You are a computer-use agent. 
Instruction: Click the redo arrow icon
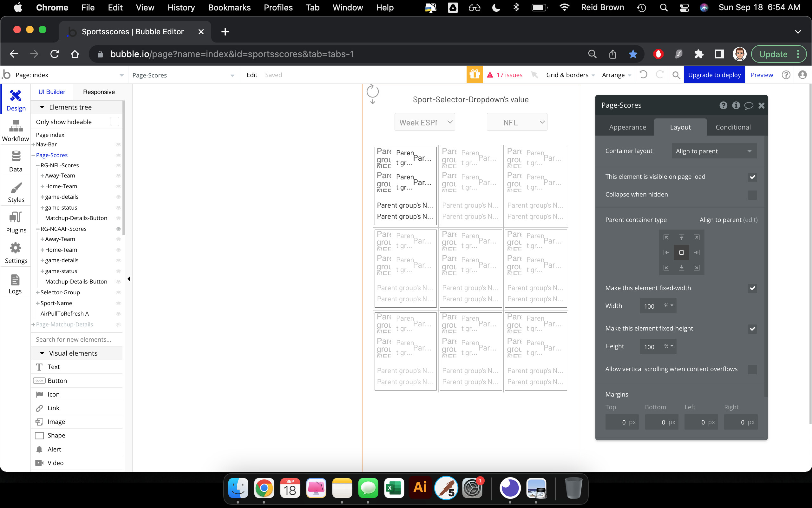click(659, 75)
